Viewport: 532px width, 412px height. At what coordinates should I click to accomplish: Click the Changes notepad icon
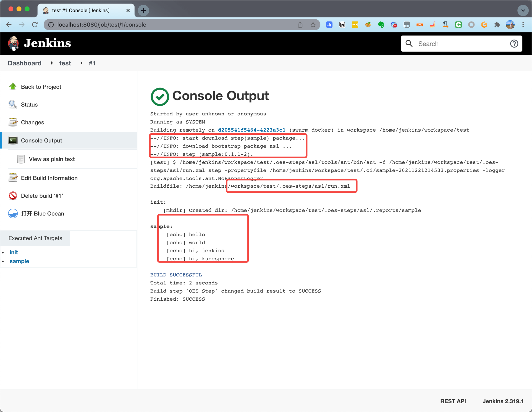point(13,122)
